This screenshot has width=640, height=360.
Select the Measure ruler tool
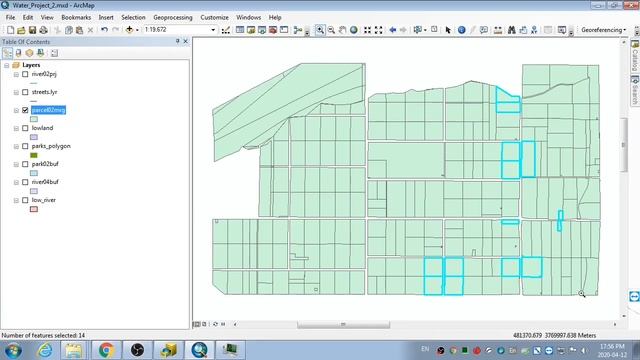tap(498, 30)
